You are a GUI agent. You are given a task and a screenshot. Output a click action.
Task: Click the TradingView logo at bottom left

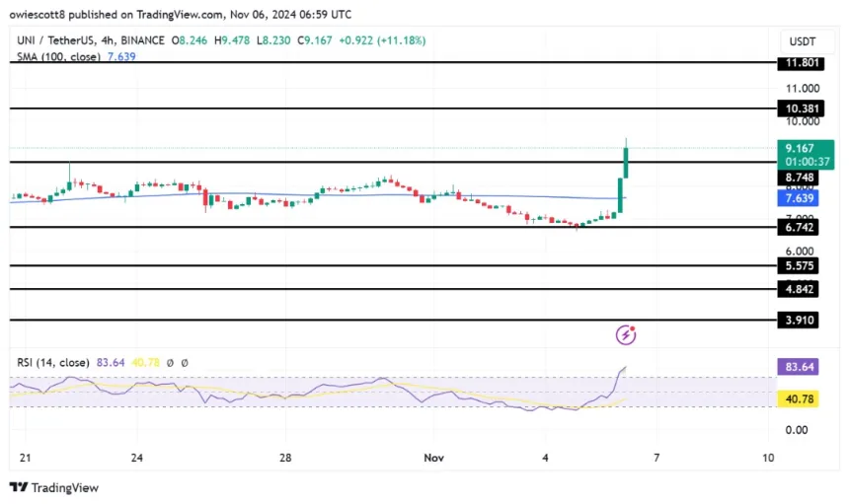[x=54, y=487]
